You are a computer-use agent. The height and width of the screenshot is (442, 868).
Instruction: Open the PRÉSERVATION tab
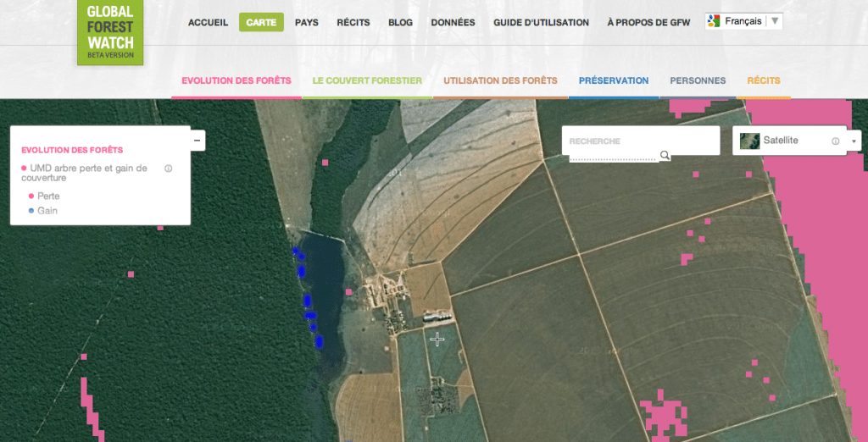pyautogui.click(x=614, y=80)
